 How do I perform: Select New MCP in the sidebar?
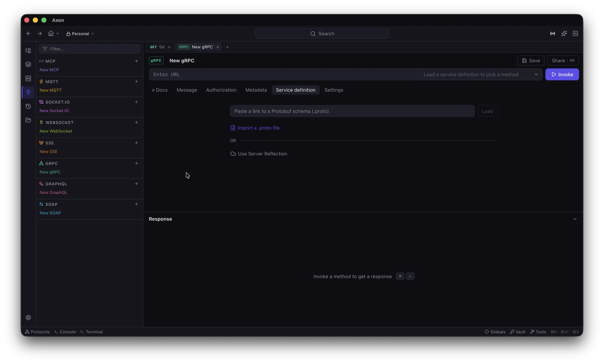(49, 70)
